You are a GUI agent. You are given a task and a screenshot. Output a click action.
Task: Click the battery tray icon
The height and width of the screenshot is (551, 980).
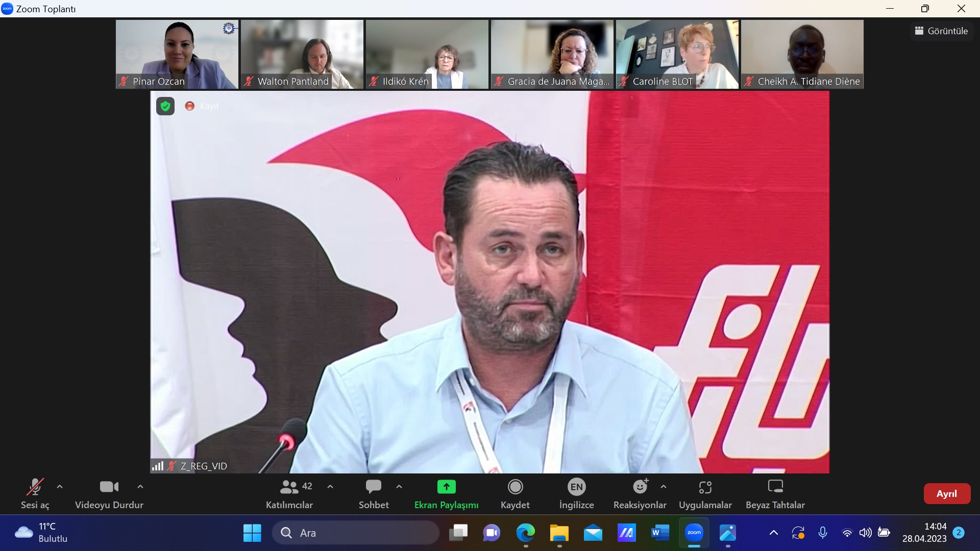pyautogui.click(x=884, y=533)
